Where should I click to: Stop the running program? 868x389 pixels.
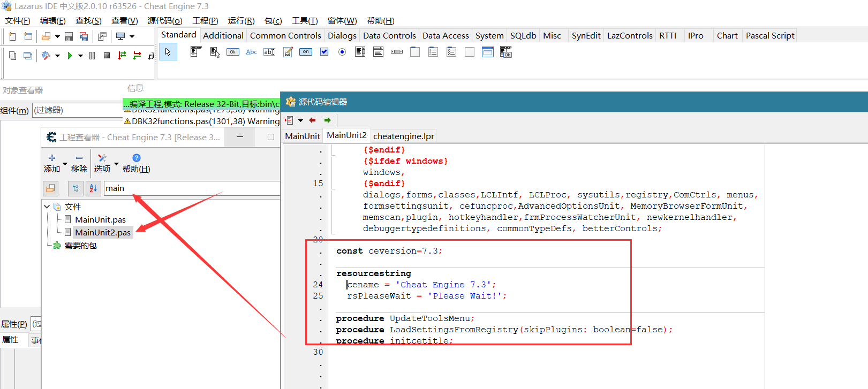pos(107,56)
